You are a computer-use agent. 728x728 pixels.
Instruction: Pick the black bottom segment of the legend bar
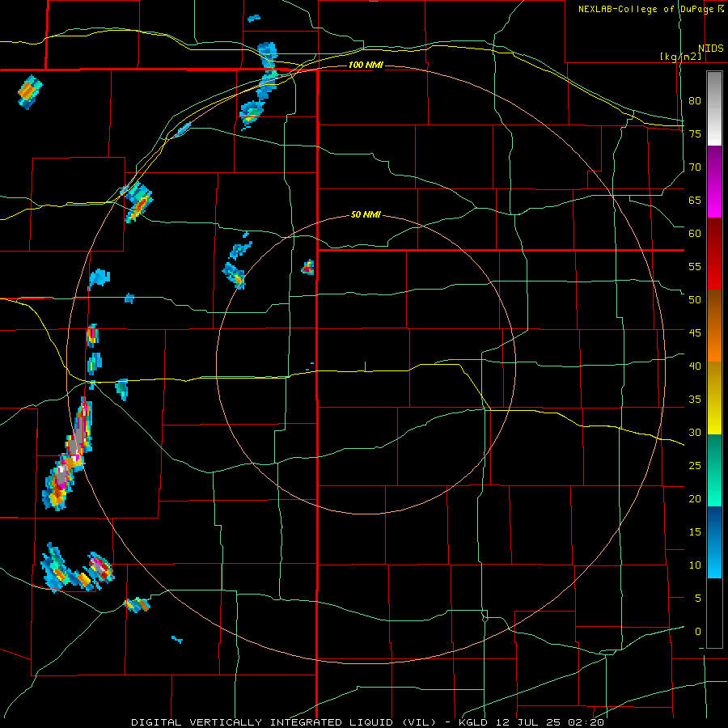point(714,612)
